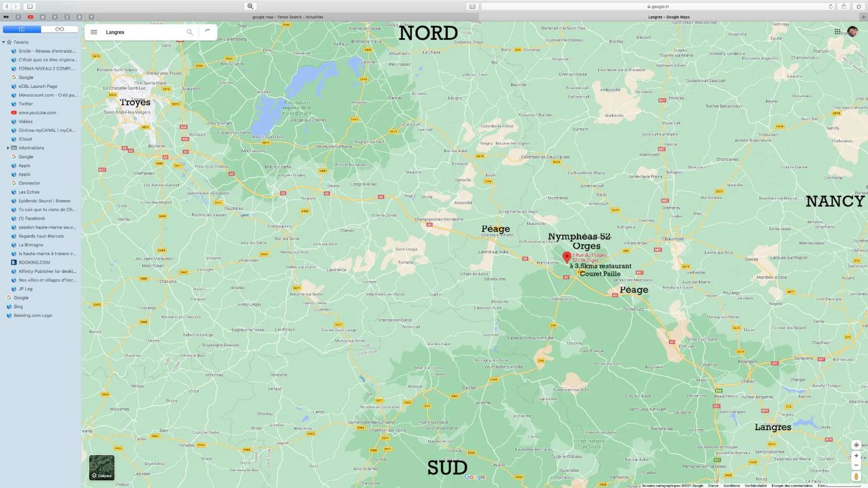Switch sidebar to Reading List glasses
Viewport: 868px width, 488px height.
tap(60, 29)
